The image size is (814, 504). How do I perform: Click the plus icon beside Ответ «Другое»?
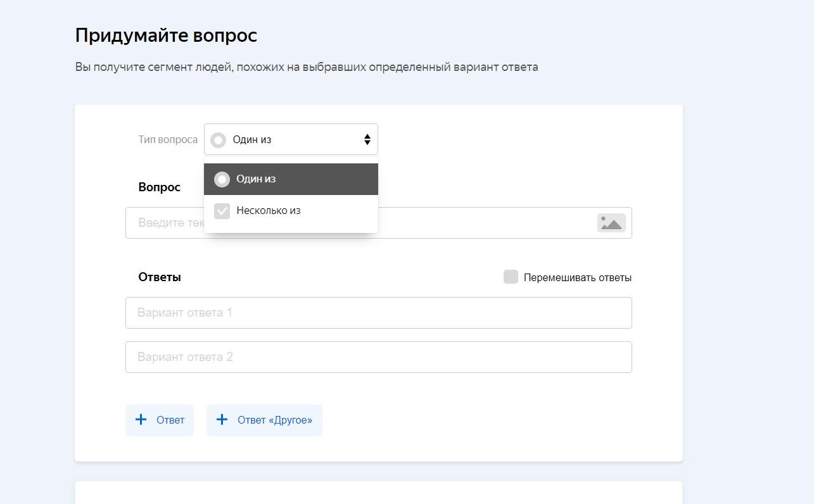[x=222, y=420]
